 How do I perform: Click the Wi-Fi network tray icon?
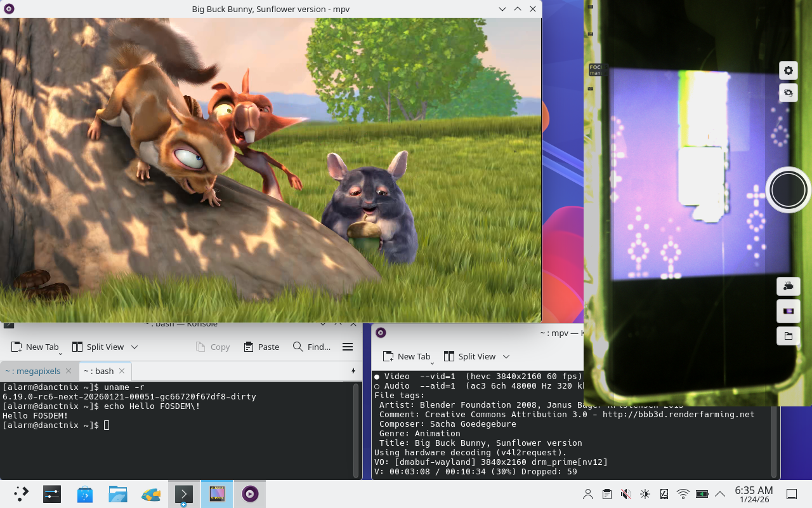(x=683, y=494)
